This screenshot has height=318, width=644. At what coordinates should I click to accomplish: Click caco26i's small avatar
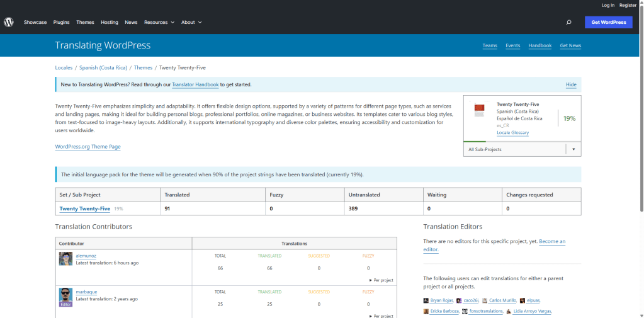pyautogui.click(x=459, y=300)
